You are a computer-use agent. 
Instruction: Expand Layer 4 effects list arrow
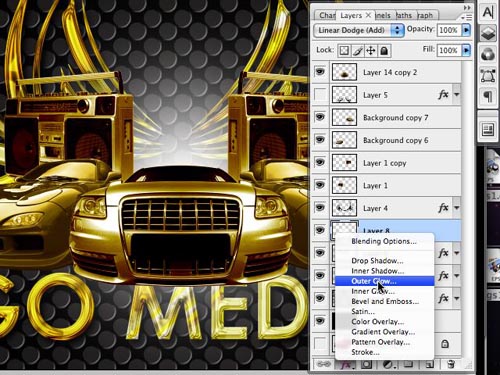(x=457, y=208)
